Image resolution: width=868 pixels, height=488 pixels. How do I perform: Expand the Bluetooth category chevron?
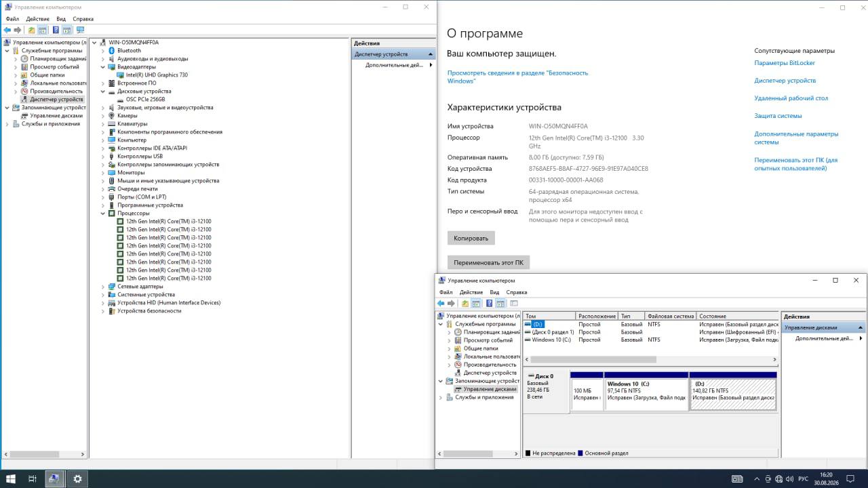coord(103,51)
